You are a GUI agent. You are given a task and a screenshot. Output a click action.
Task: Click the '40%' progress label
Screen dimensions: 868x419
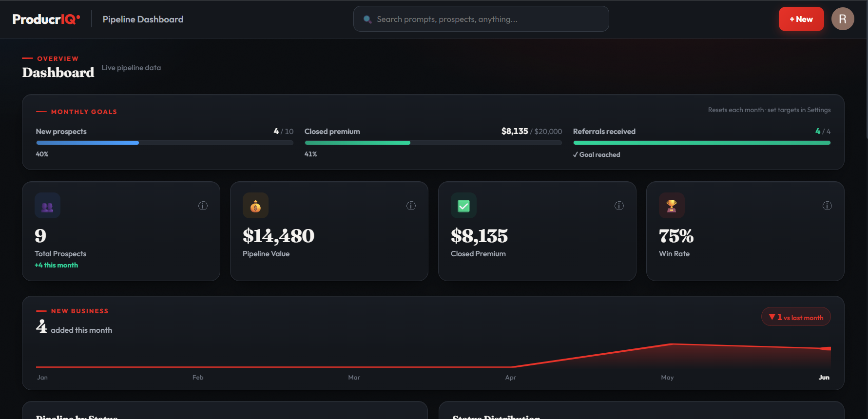[42, 154]
